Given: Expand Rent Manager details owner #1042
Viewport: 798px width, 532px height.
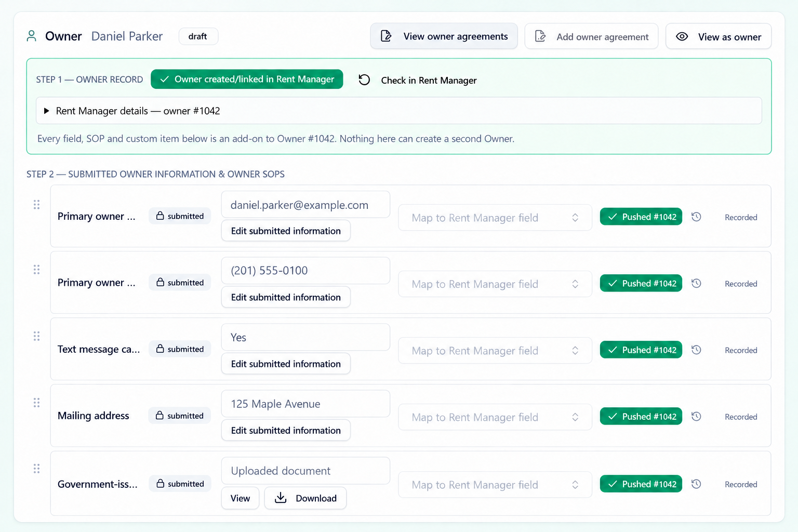Looking at the screenshot, I should pyautogui.click(x=399, y=111).
